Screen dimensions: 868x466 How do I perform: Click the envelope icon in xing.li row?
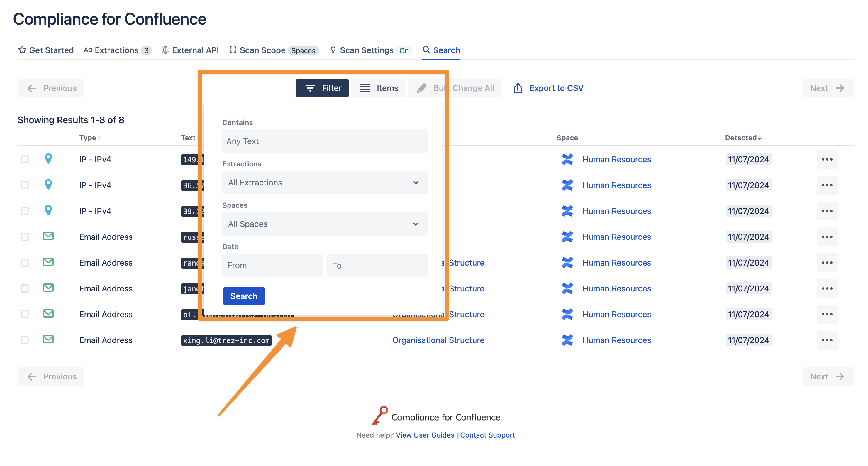point(48,340)
